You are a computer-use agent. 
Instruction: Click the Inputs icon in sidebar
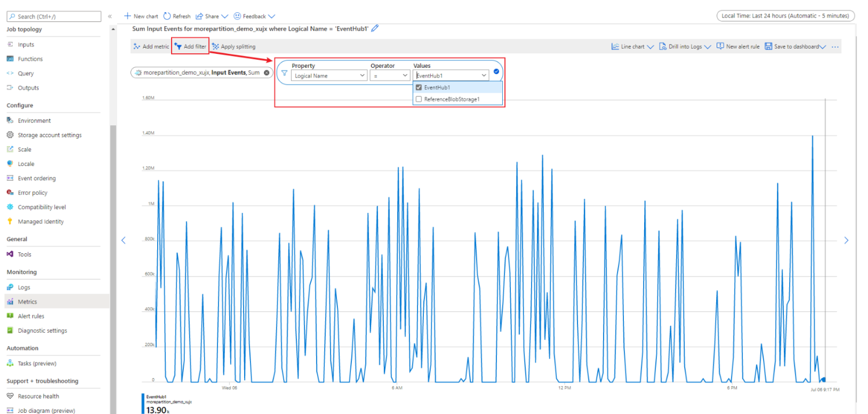click(10, 45)
